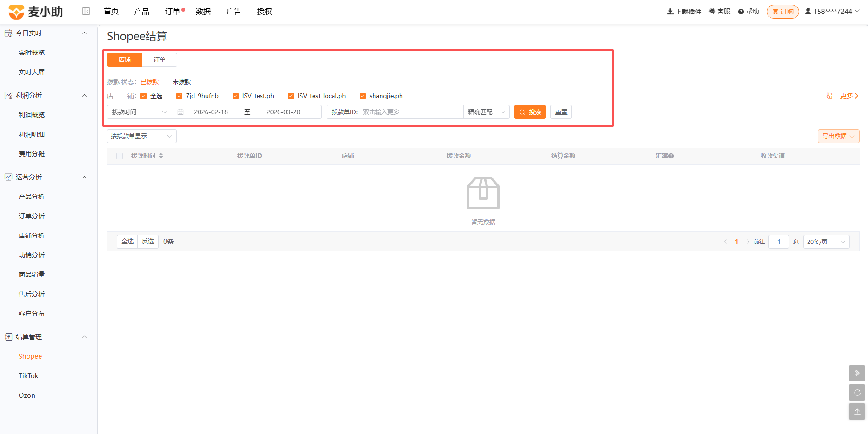Click page number 1
868x434 pixels.
(x=736, y=242)
